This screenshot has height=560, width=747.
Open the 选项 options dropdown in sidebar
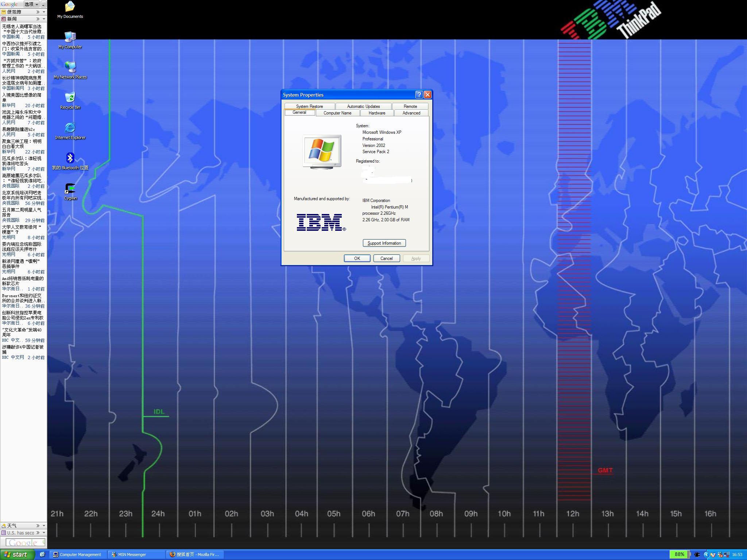tap(32, 4)
